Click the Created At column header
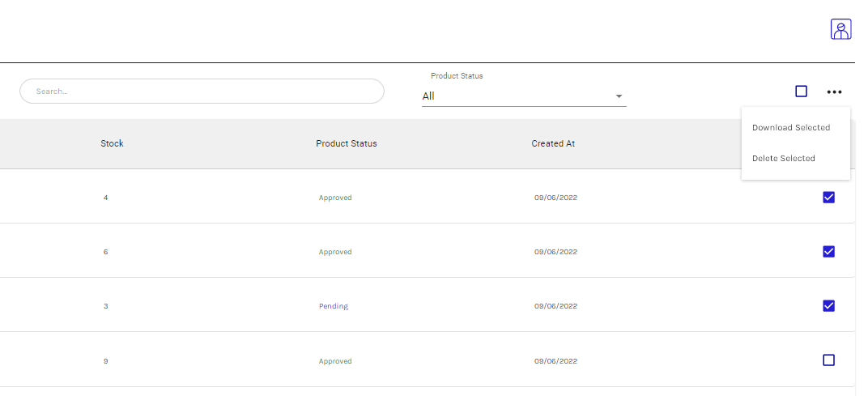Screen dimensions: 868x396 tap(553, 144)
